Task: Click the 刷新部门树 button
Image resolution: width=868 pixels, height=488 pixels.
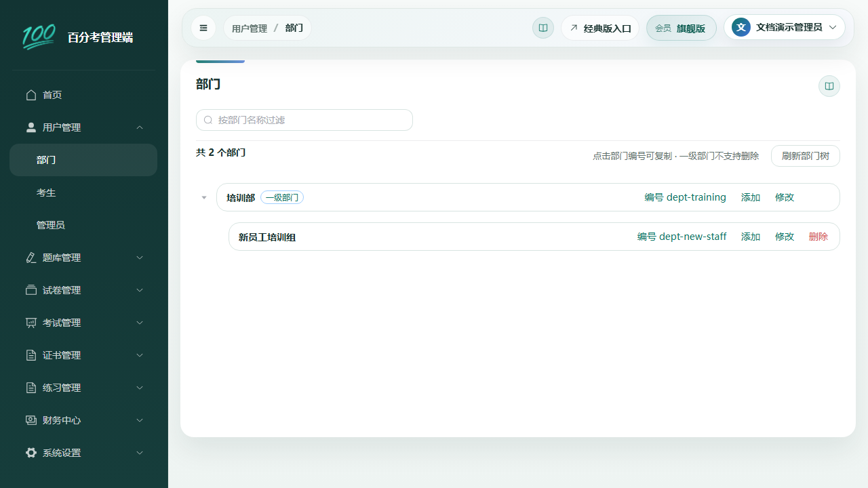Action: coord(806,156)
